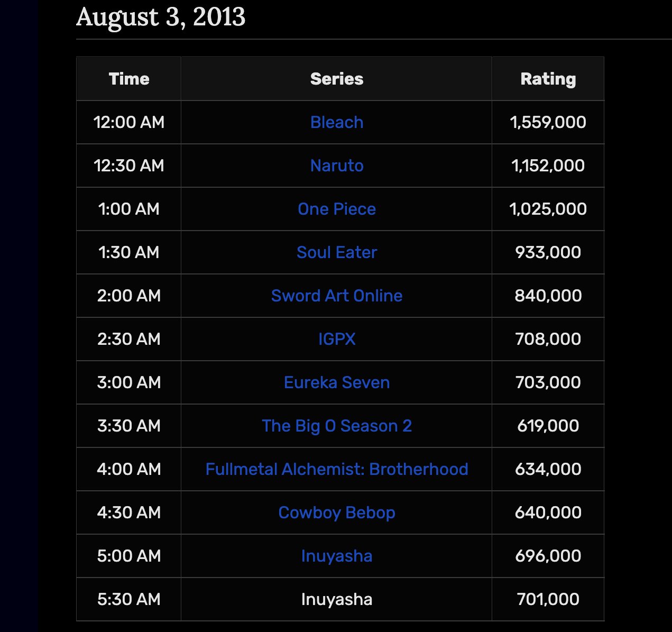Open the Naruto series link

[337, 166]
